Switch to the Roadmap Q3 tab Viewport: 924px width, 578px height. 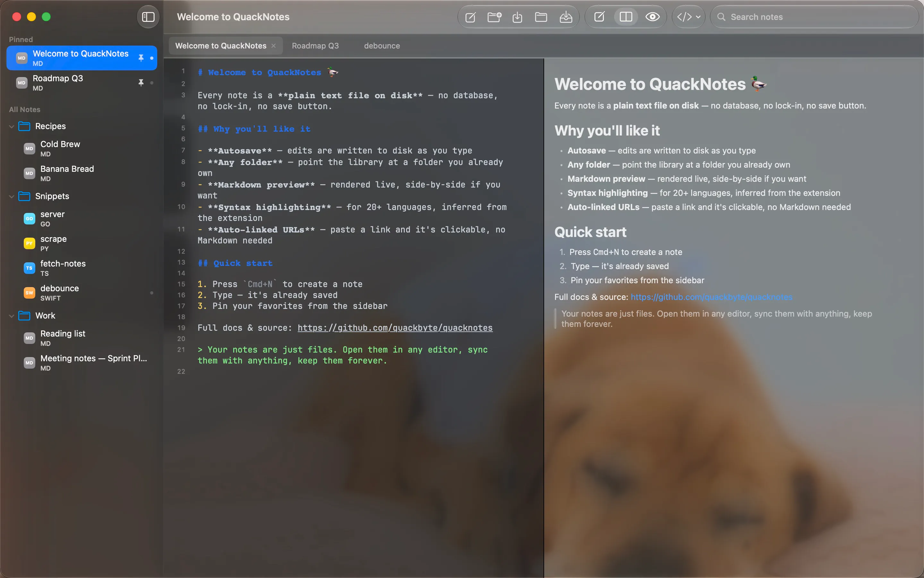coord(315,46)
